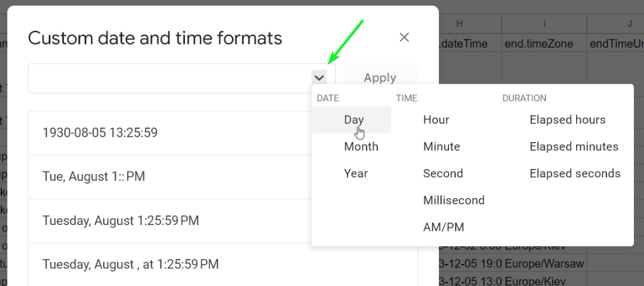Image resolution: width=644 pixels, height=286 pixels.
Task: Choose Elapsed minutes under Duration
Action: point(574,146)
